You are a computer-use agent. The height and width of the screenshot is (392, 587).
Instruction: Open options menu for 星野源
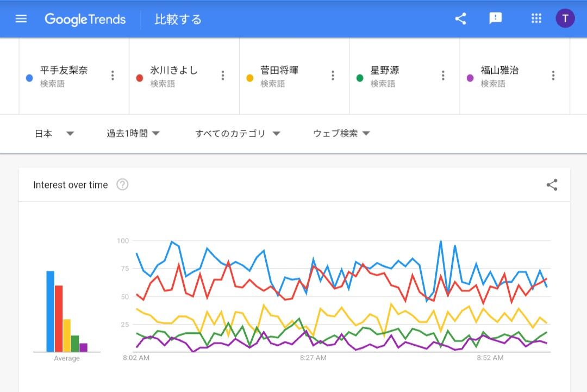tap(443, 76)
